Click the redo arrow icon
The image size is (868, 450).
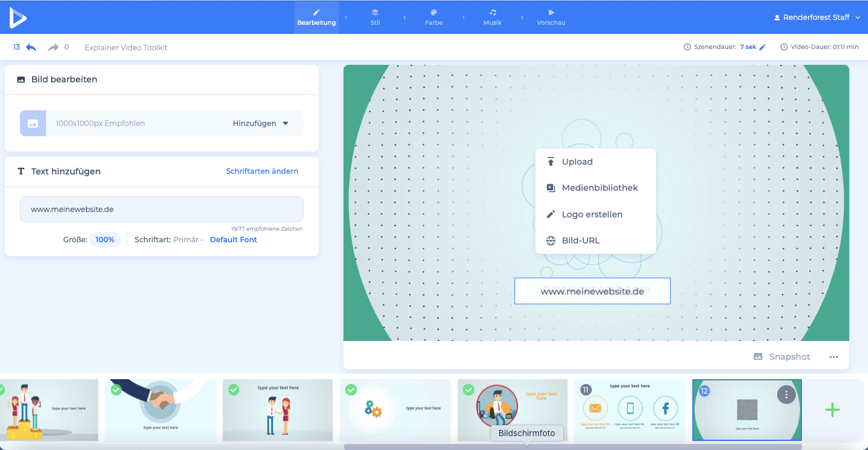pyautogui.click(x=53, y=47)
